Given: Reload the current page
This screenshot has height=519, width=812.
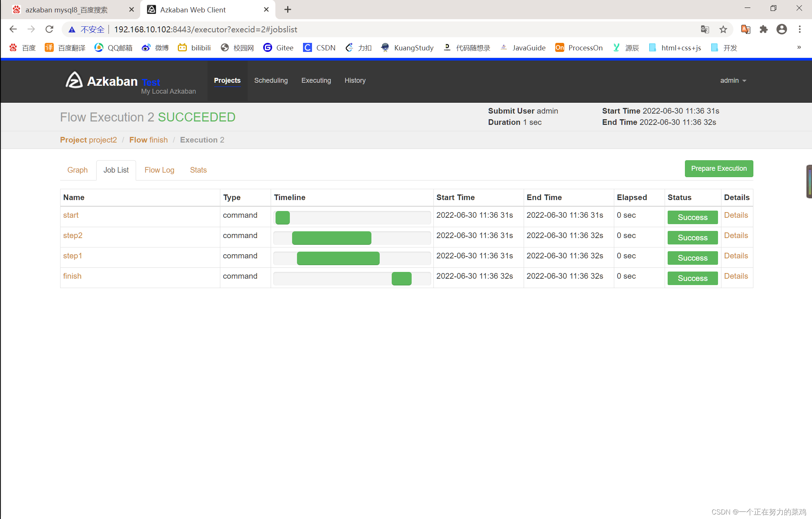Looking at the screenshot, I should [49, 29].
